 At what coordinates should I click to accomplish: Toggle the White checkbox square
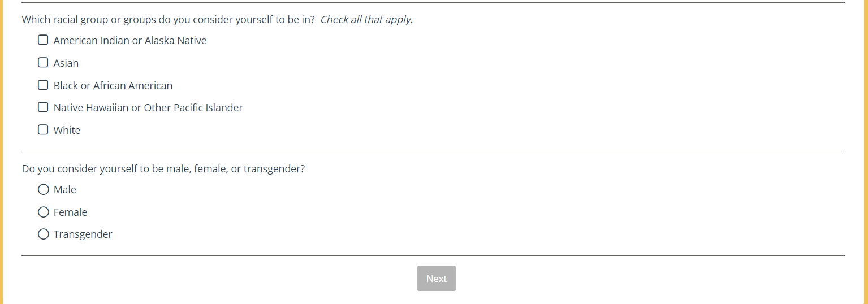[x=43, y=130]
